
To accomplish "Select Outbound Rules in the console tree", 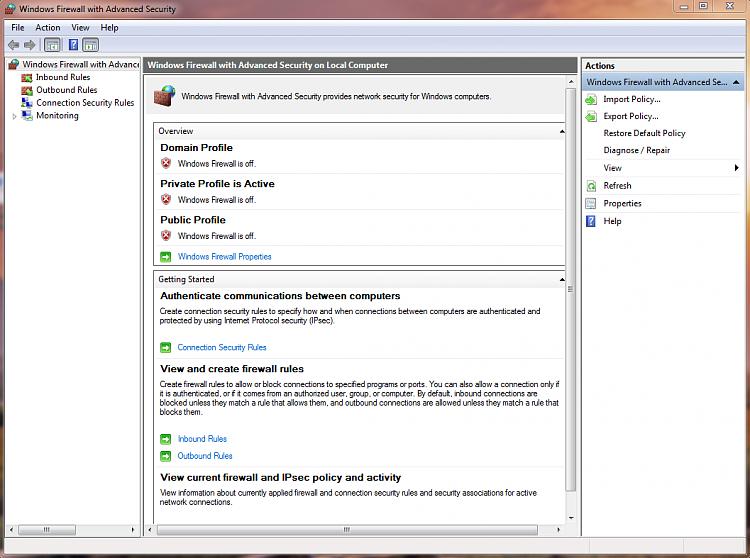I will click(x=66, y=90).
